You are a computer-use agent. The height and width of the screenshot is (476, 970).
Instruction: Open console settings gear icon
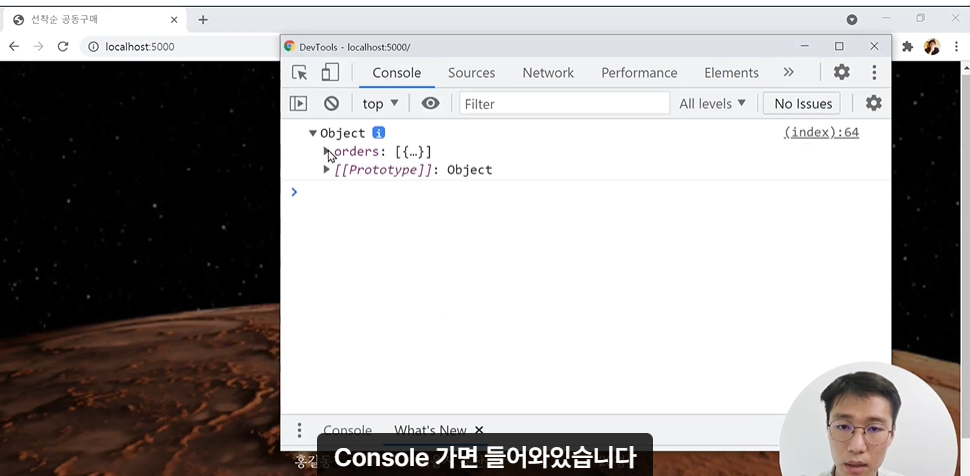coord(873,103)
